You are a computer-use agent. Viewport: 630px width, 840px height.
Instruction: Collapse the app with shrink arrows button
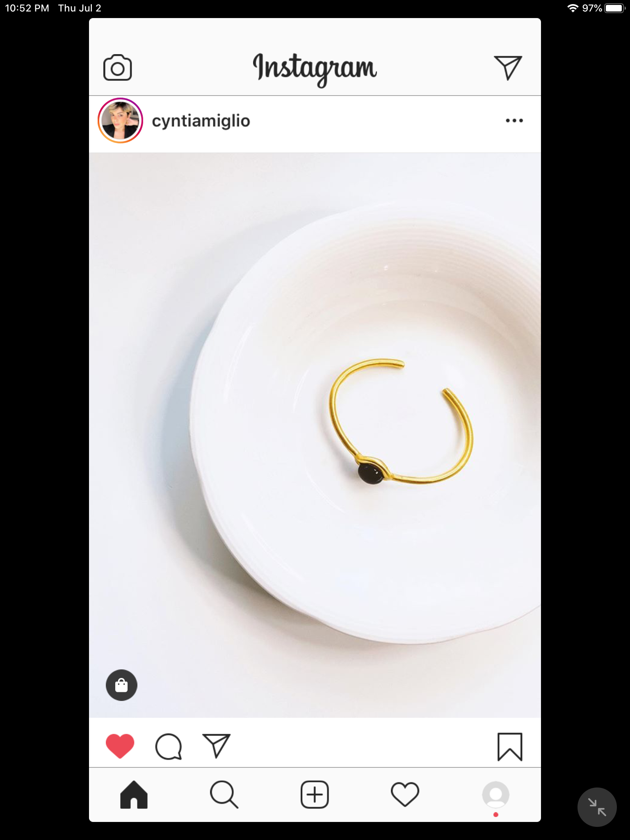coord(597,807)
